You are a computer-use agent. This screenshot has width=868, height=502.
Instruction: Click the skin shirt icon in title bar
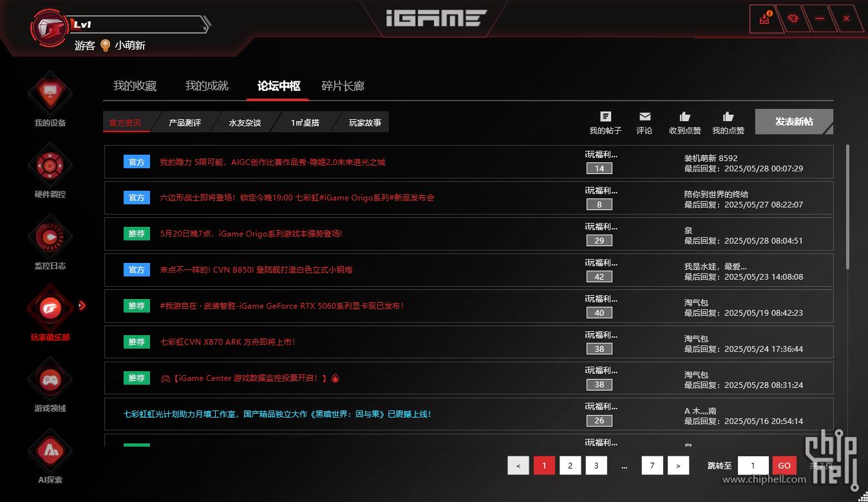click(793, 19)
